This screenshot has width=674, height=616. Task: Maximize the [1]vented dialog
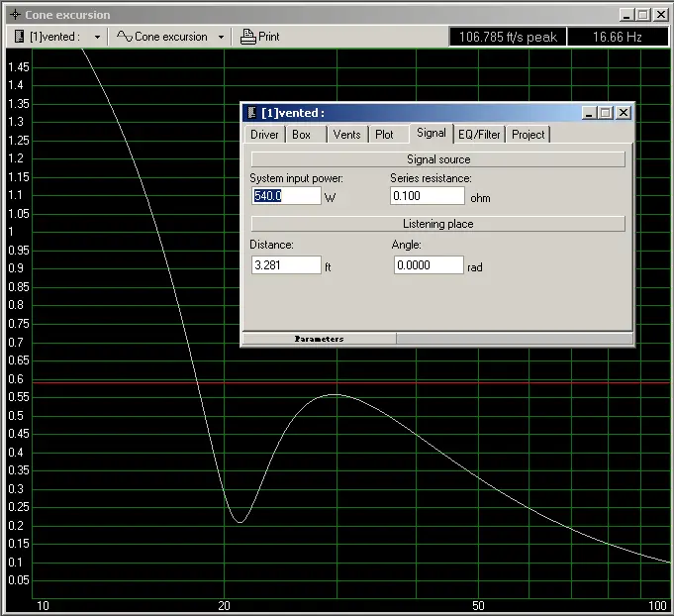(606, 113)
